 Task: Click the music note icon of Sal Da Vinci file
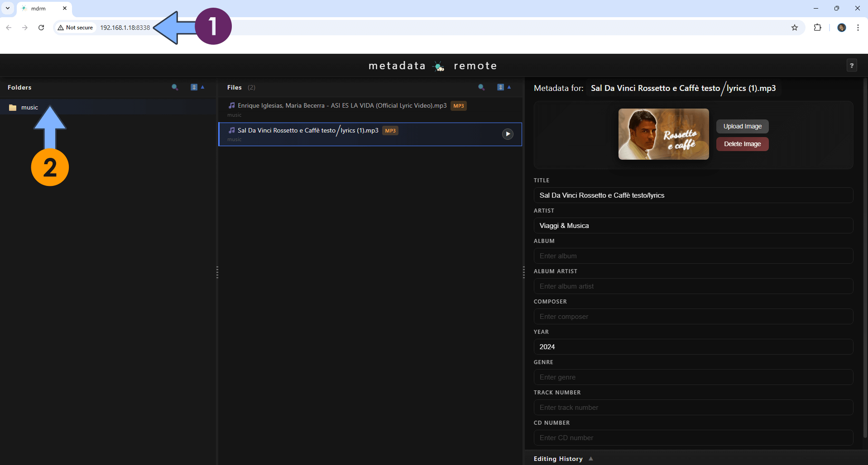[232, 130]
